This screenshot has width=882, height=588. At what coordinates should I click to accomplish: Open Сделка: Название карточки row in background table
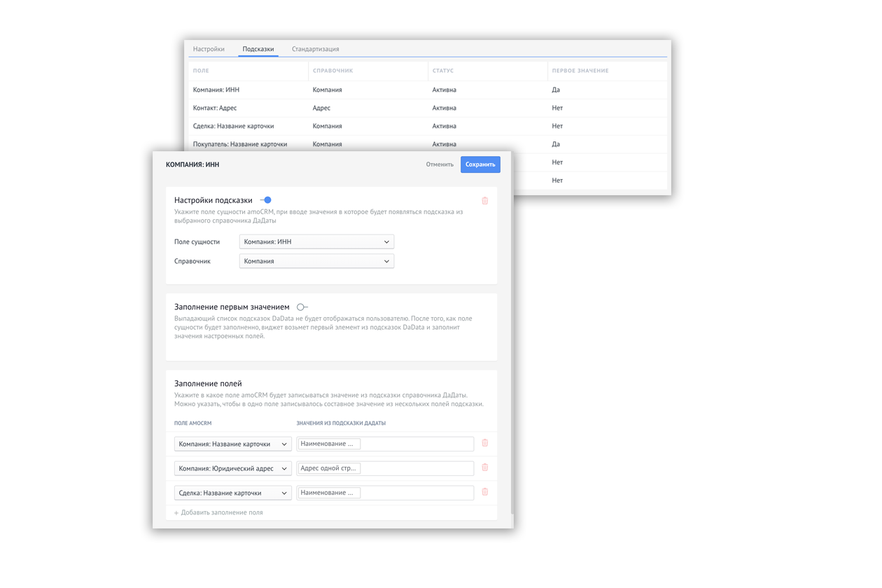click(x=428, y=126)
